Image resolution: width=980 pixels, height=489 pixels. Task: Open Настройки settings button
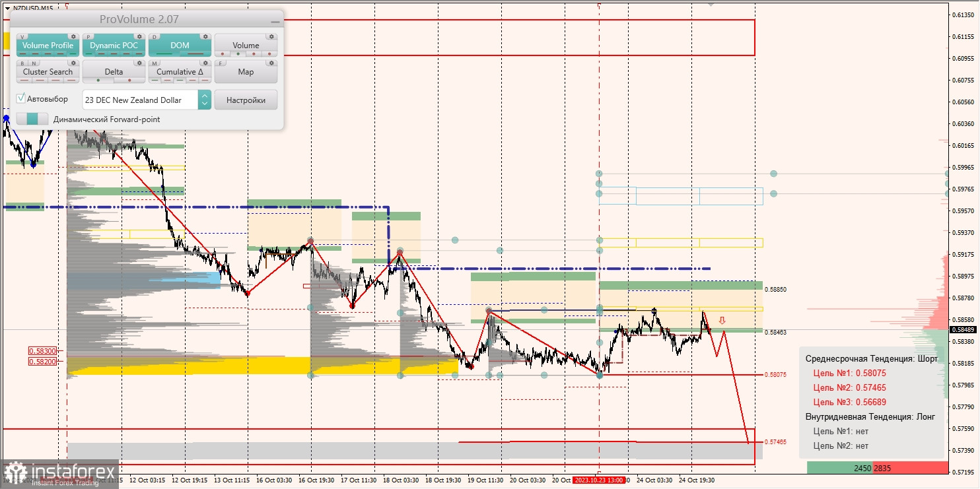[x=246, y=100]
